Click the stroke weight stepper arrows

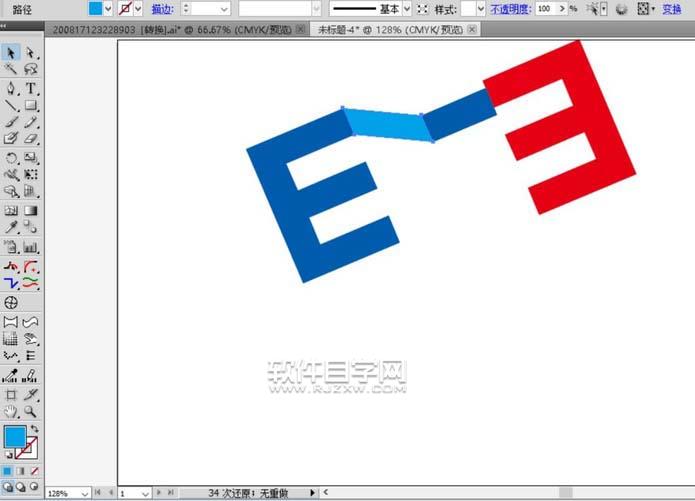[186, 8]
